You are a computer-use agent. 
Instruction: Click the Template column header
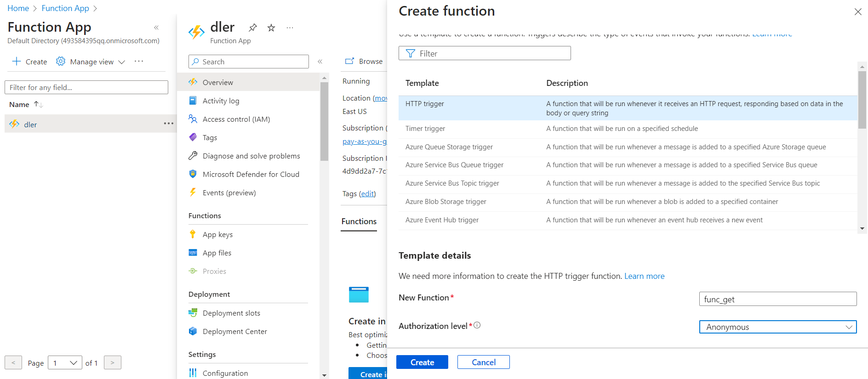point(422,83)
